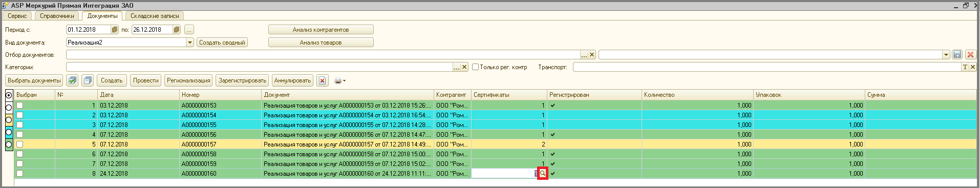Open the Справочники tab
Screen dimensions: 980x188
tap(57, 16)
